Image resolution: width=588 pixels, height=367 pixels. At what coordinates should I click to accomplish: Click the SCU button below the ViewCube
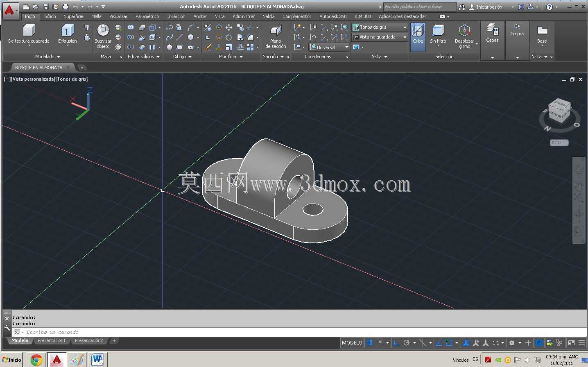[x=559, y=143]
